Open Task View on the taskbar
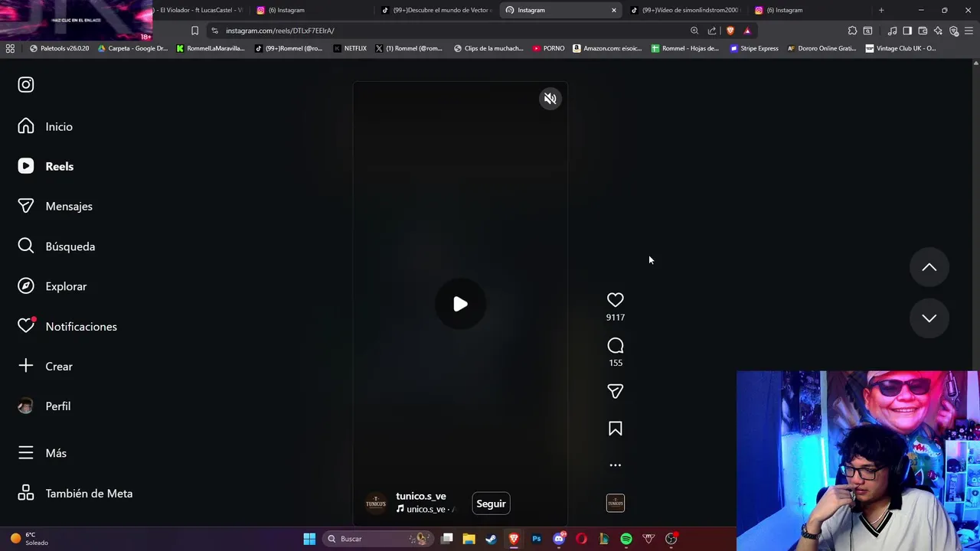The image size is (980, 551). pyautogui.click(x=447, y=539)
